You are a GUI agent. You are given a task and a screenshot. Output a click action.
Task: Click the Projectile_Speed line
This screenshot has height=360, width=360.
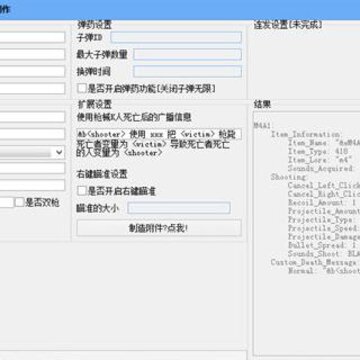323,228
